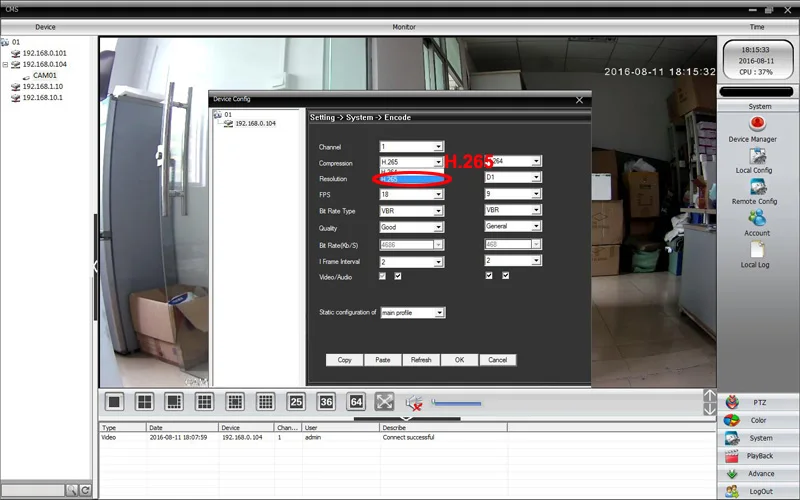Select CAM01 in device tree
Screen dimensions: 800x500
tap(44, 76)
